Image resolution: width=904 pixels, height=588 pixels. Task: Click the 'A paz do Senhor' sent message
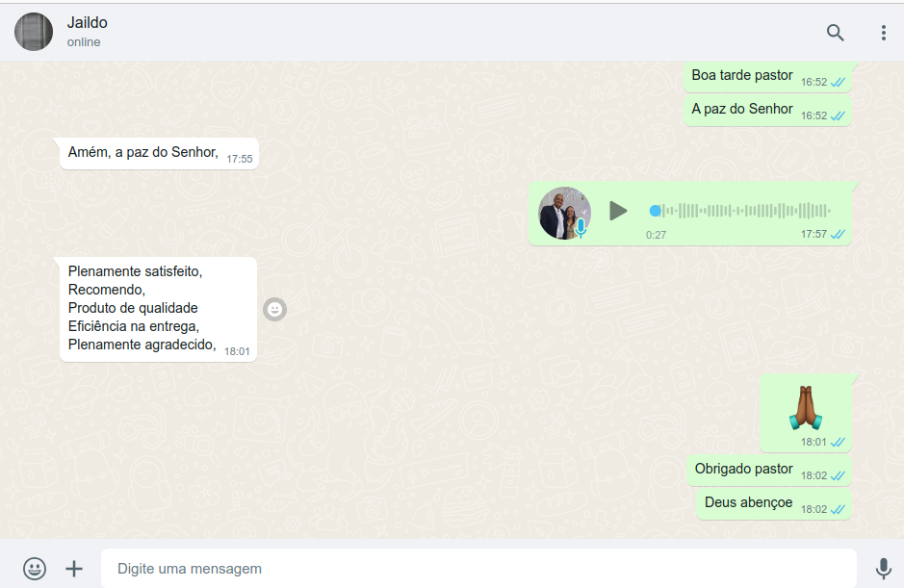point(742,110)
